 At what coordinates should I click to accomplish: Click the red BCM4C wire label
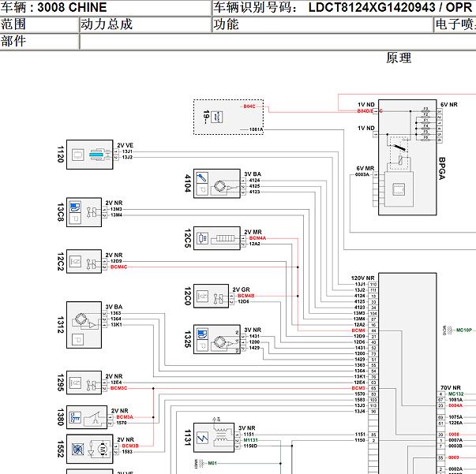point(118,267)
